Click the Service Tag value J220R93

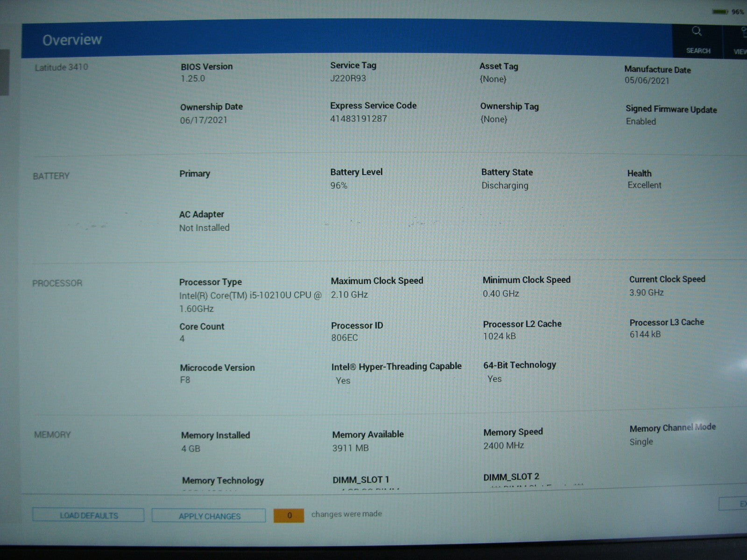click(x=348, y=78)
